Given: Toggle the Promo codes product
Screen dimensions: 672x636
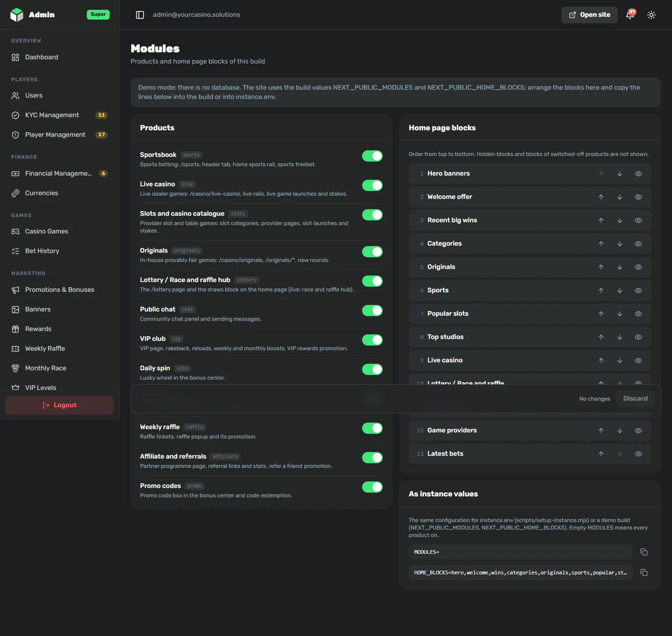Looking at the screenshot, I should (x=372, y=487).
